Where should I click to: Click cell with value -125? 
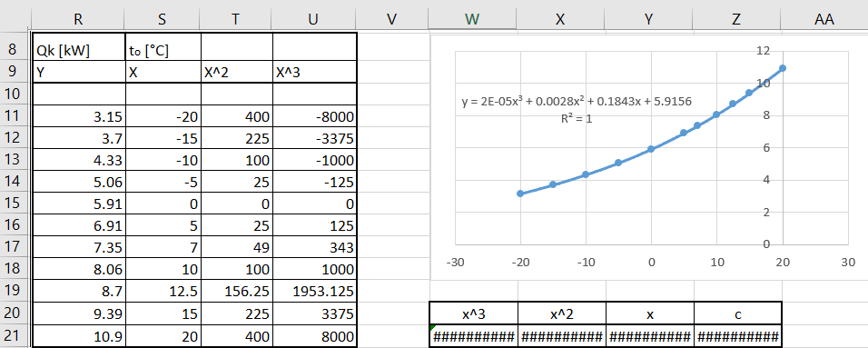(314, 182)
